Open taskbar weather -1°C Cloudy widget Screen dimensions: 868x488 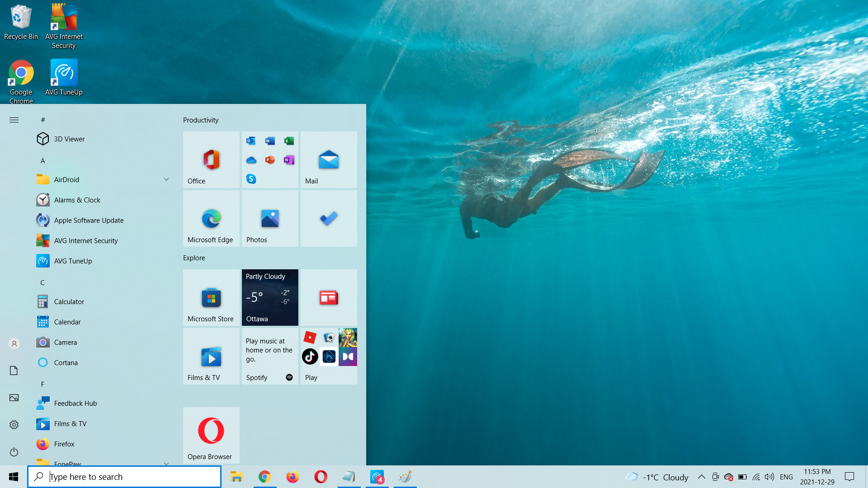657,477
